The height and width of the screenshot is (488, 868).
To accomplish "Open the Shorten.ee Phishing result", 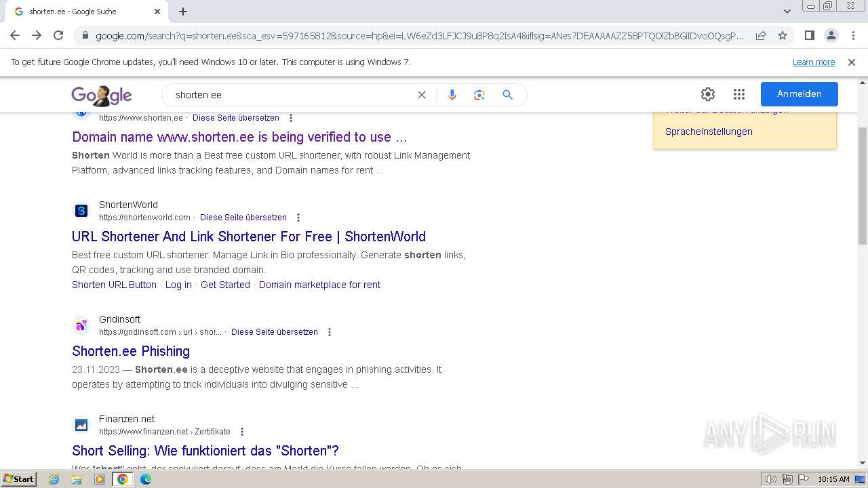I will pos(131,351).
